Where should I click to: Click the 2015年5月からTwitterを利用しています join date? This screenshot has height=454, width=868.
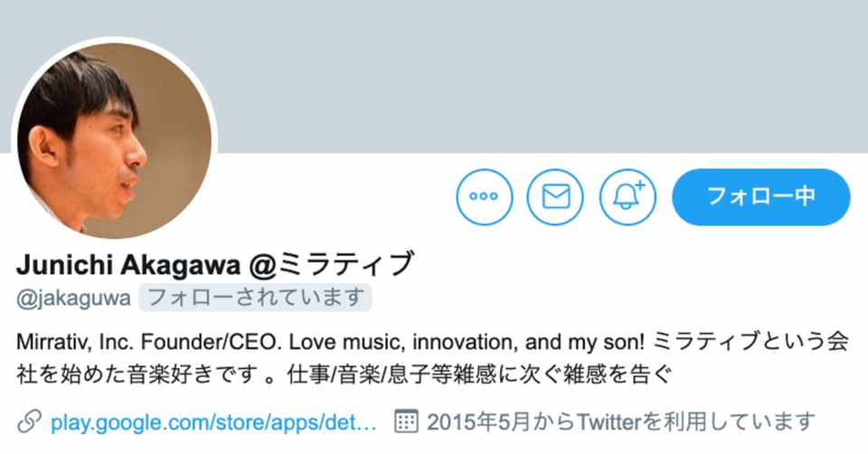point(620,421)
